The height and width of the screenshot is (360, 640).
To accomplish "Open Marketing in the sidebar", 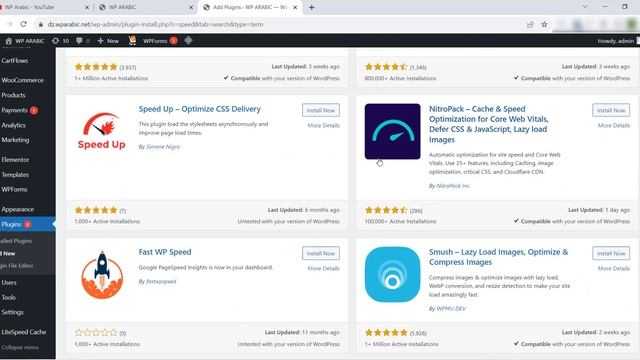I will point(15,140).
